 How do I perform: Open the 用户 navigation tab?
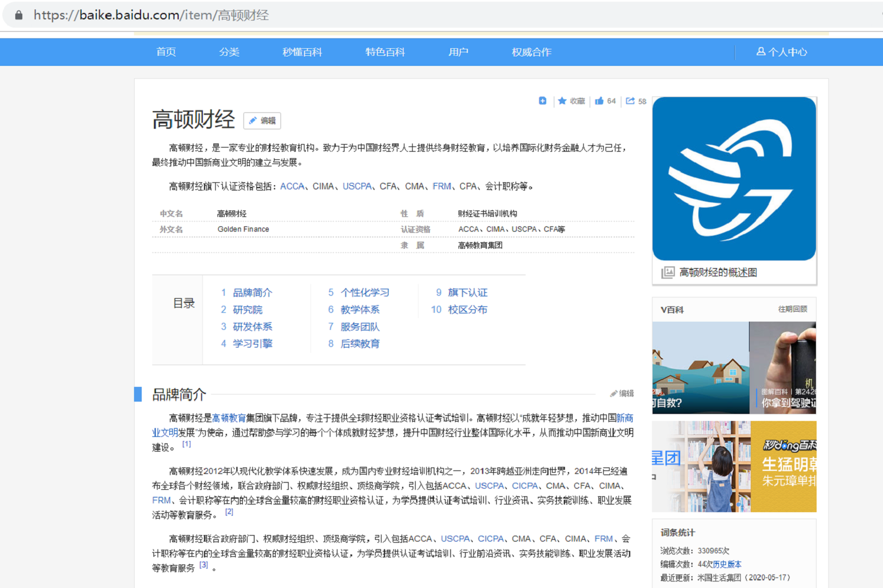459,52
